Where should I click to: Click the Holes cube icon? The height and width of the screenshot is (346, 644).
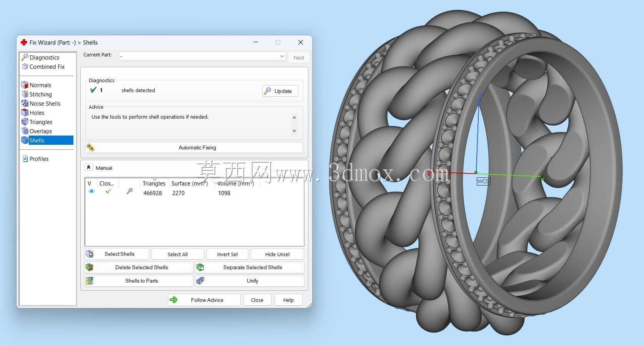[x=25, y=113]
